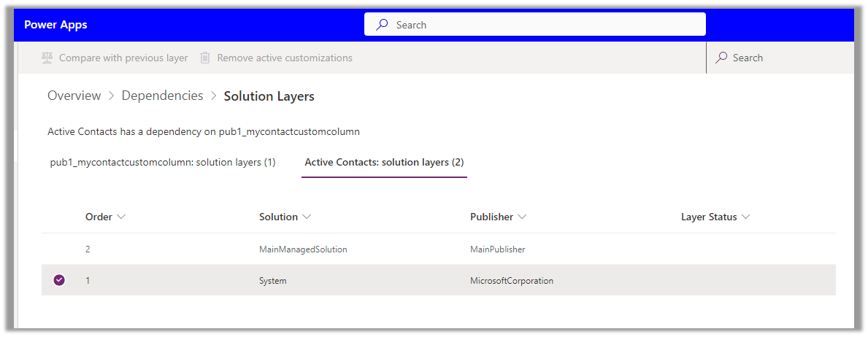
Task: Open the Publisher column dropdown chevron
Action: tap(522, 217)
